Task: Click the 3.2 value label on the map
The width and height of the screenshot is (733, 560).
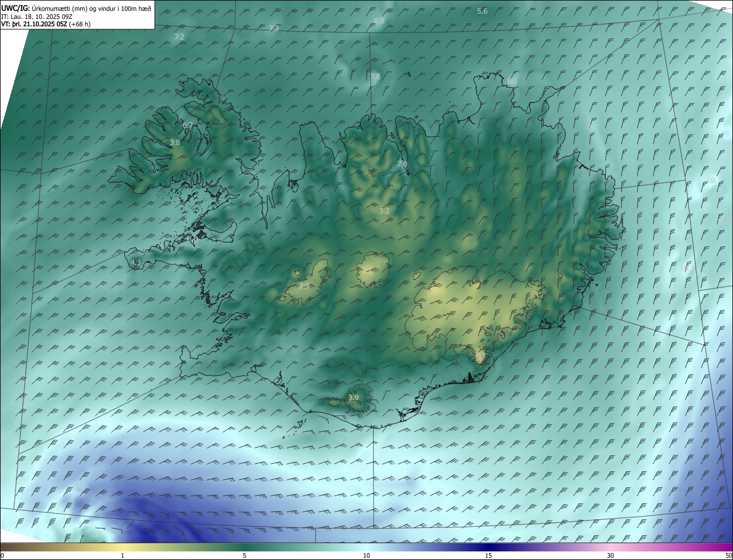Action: pos(384,211)
